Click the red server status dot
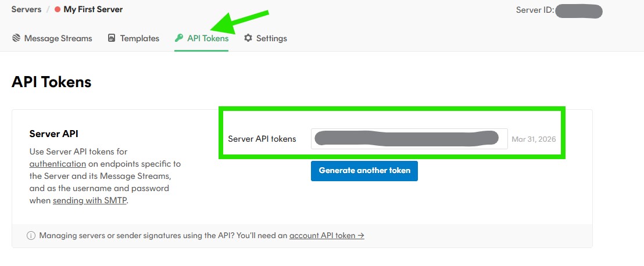This screenshot has height=266, width=644. pos(58,10)
